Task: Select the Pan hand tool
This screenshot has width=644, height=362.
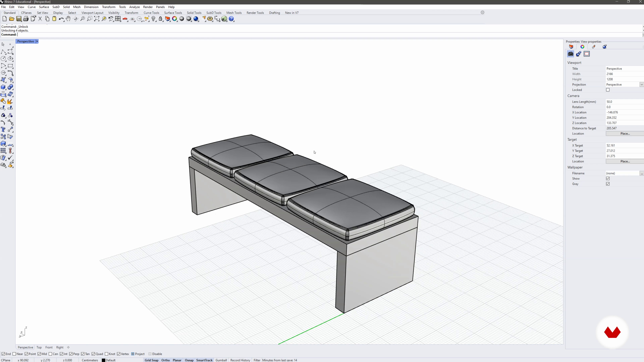Action: [x=68, y=19]
